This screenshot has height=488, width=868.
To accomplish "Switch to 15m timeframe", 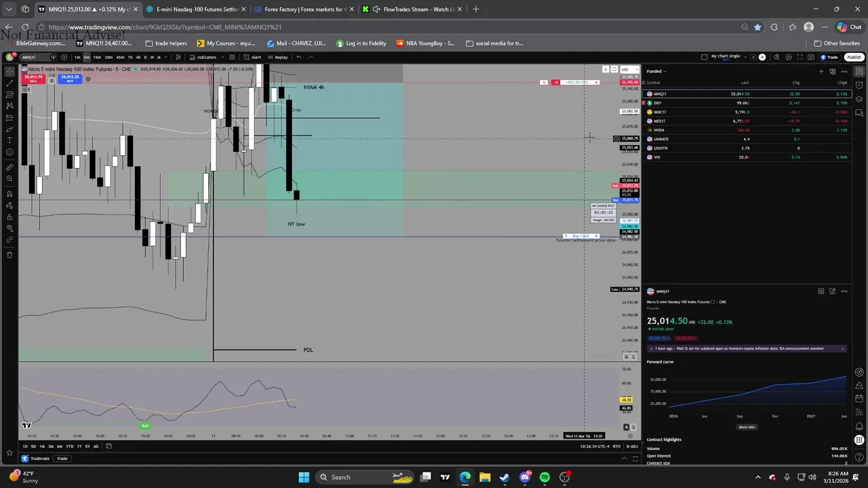I will (97, 57).
